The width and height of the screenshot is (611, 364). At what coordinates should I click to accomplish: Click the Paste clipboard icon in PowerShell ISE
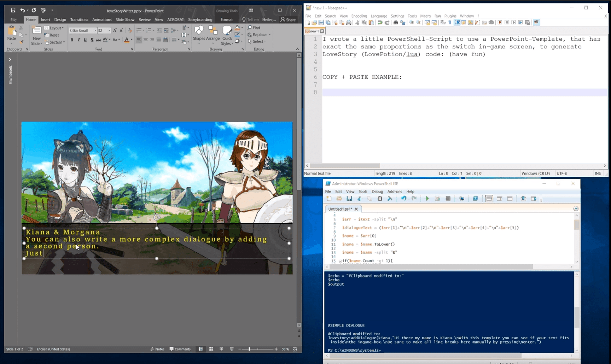pyautogui.click(x=380, y=199)
